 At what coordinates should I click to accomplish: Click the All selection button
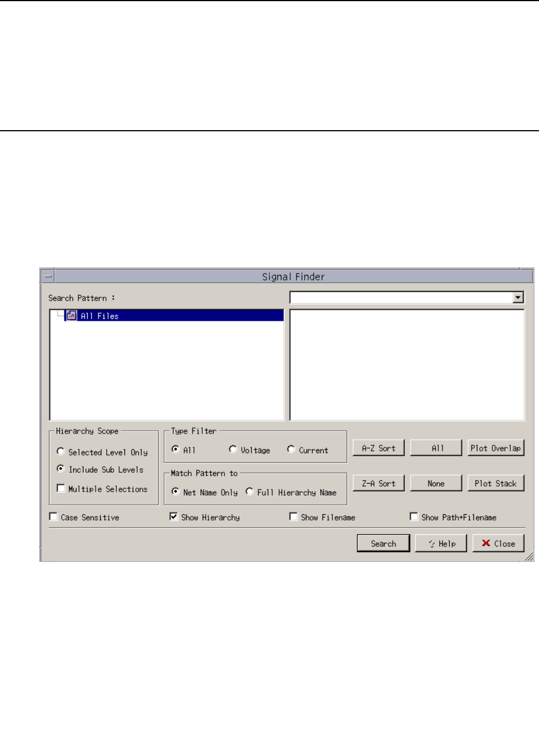click(436, 448)
